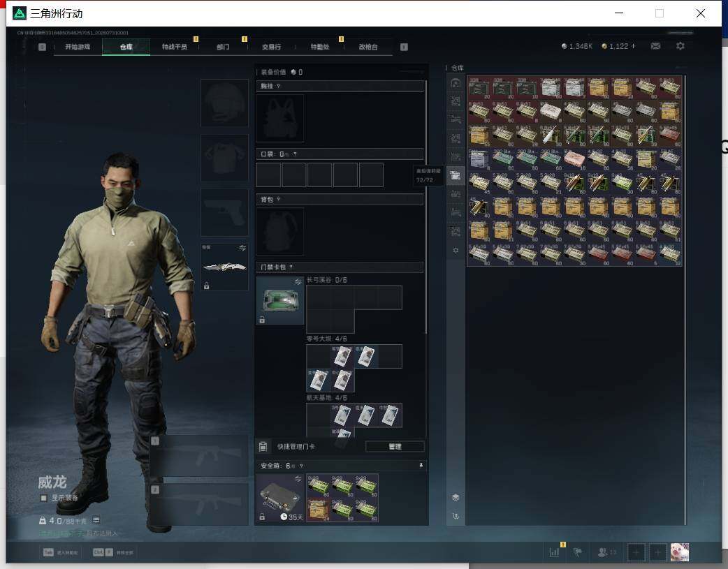Click a keycard in 零号大坝 row
This screenshot has height=569, width=728.
(x=342, y=357)
